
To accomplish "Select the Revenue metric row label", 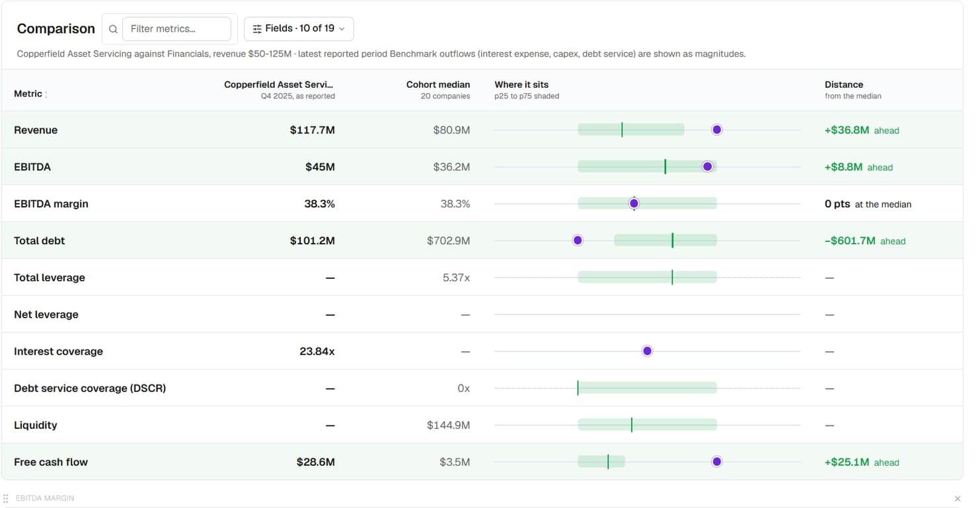I will 36,130.
